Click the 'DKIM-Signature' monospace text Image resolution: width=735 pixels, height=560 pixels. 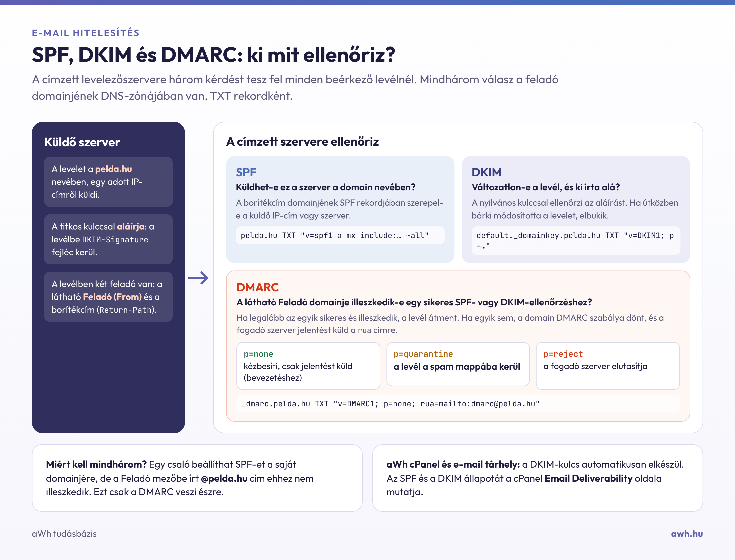tap(115, 240)
